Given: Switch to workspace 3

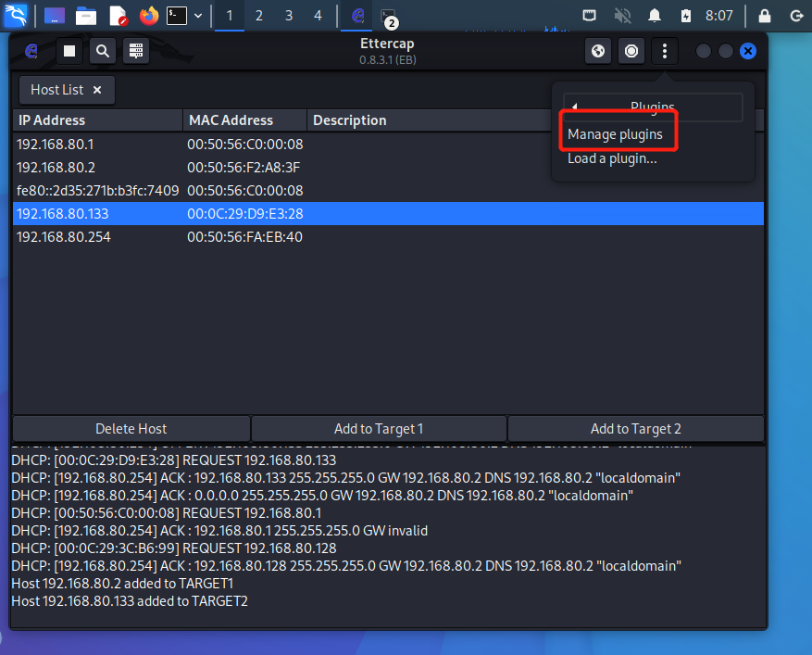Looking at the screenshot, I should point(289,16).
